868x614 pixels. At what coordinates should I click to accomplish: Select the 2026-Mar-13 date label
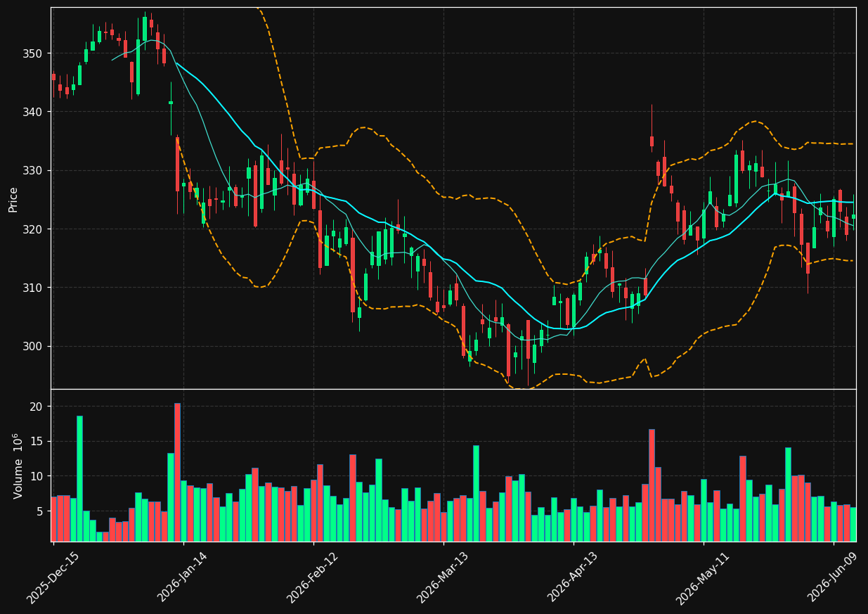[443, 577]
